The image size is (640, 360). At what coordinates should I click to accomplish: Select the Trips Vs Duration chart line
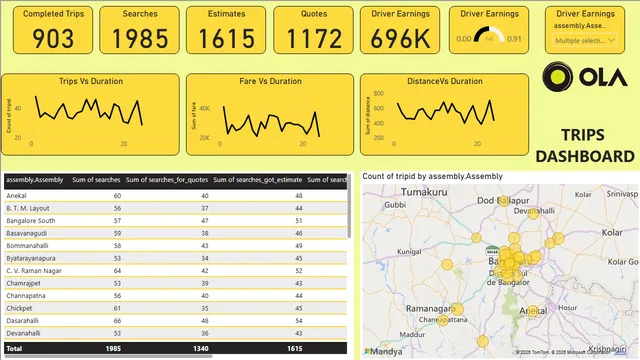click(x=89, y=110)
